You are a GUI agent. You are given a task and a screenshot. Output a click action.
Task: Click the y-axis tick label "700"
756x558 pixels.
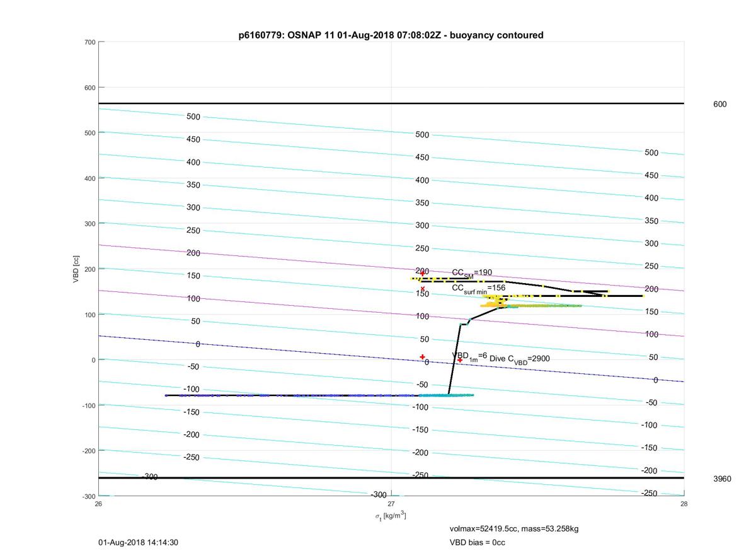coord(89,42)
